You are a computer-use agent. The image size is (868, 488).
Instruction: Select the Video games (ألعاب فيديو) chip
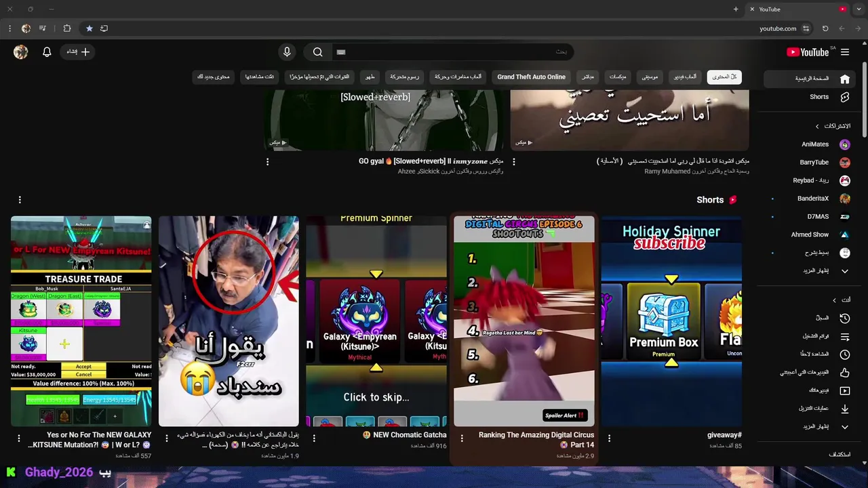coord(685,77)
